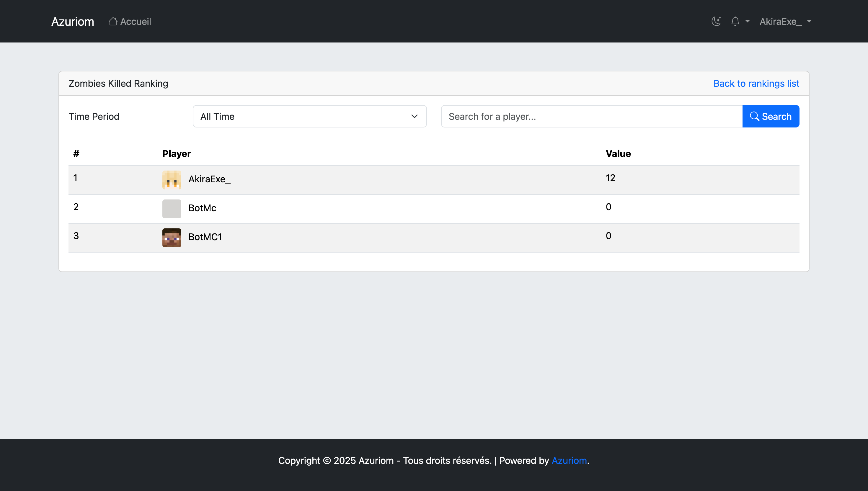Toggle dark mode moon icon
The image size is (868, 491).
coord(716,21)
